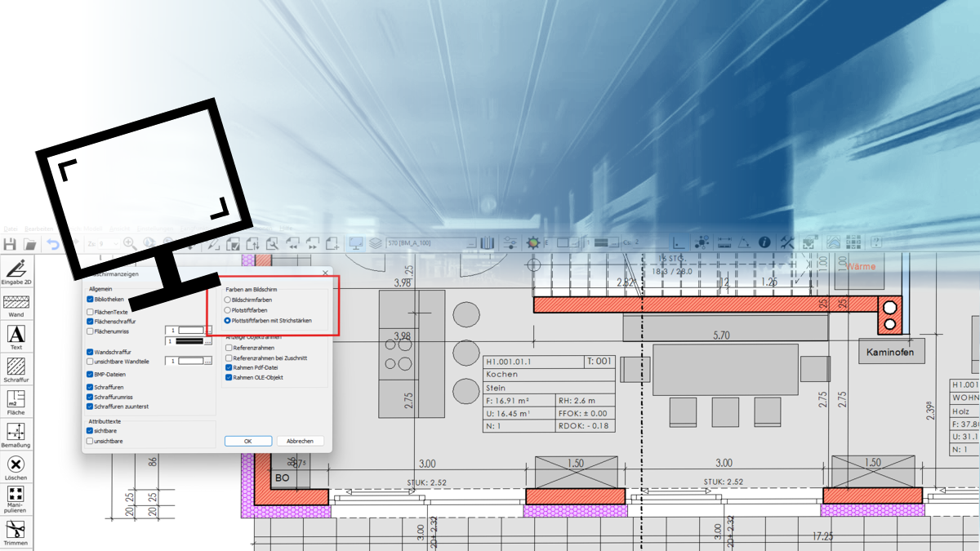The width and height of the screenshot is (980, 551).
Task: Open a file with the folder icon
Action: (x=30, y=243)
